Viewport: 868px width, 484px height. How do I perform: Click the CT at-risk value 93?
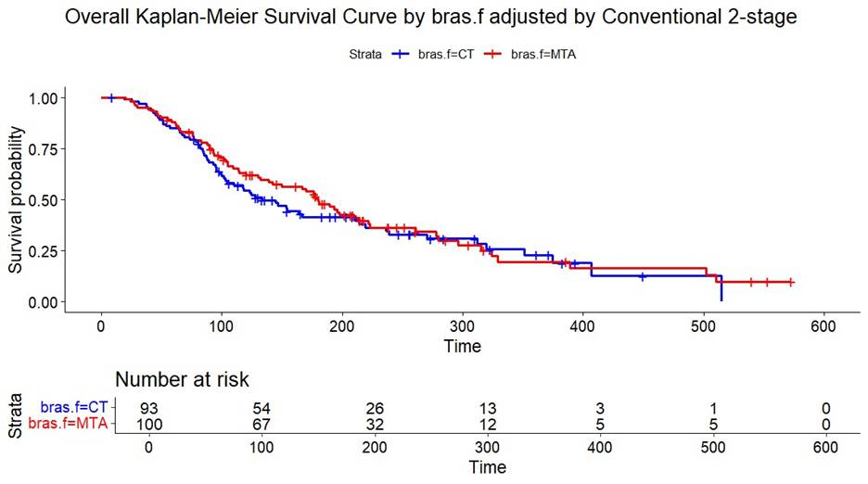pyautogui.click(x=148, y=408)
